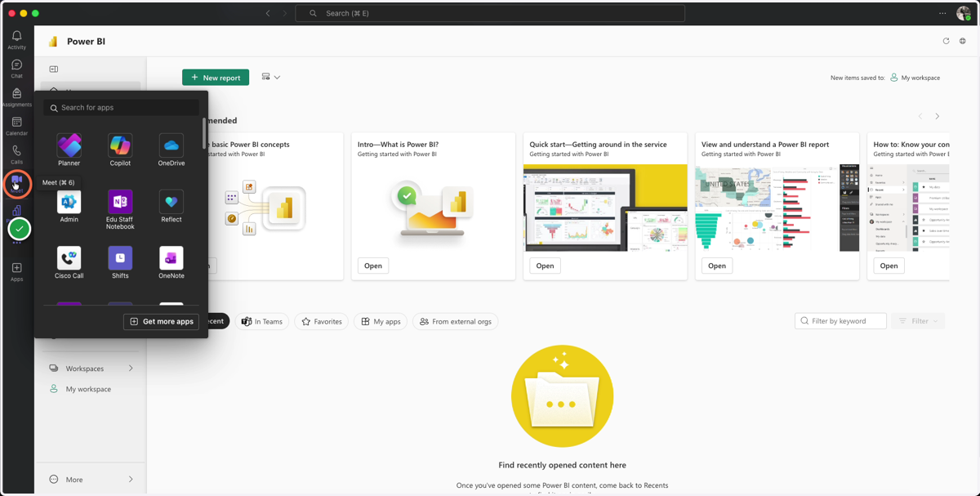980x496 pixels.
Task: Open the view layout dropdown near New report
Action: point(271,77)
